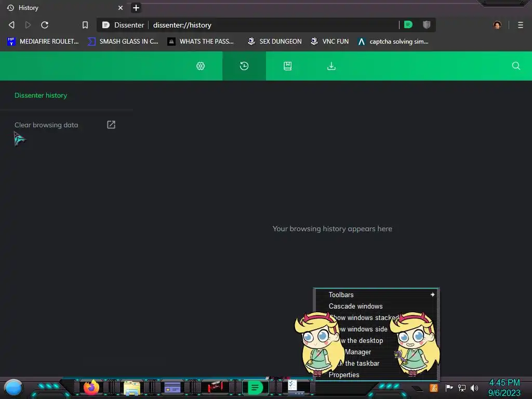Image resolution: width=532 pixels, height=399 pixels.
Task: Open SEX DUNGEON bookmark
Action: (x=274, y=42)
